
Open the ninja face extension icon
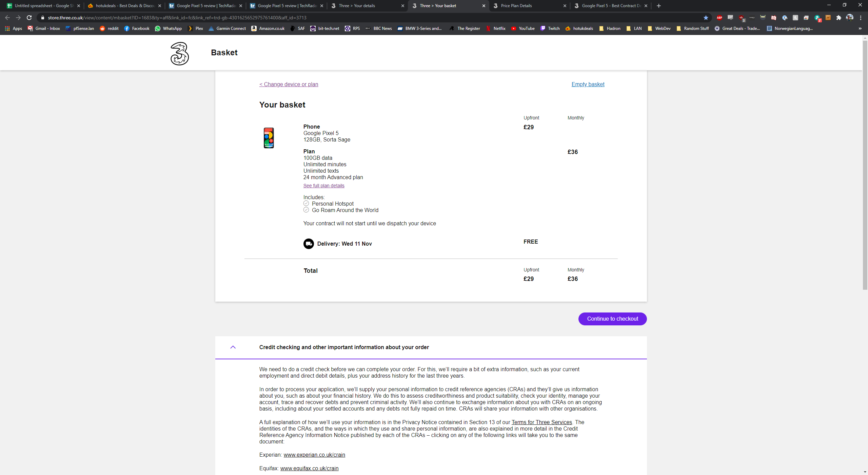[763, 18]
